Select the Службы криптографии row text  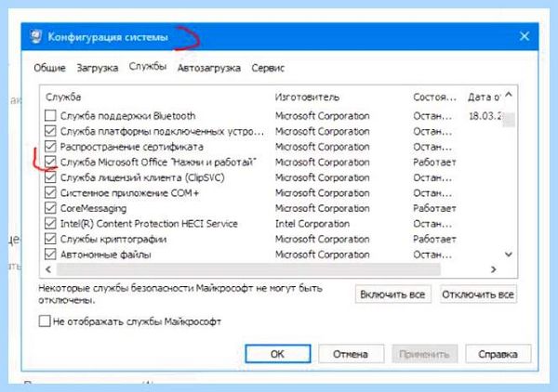[x=113, y=239]
